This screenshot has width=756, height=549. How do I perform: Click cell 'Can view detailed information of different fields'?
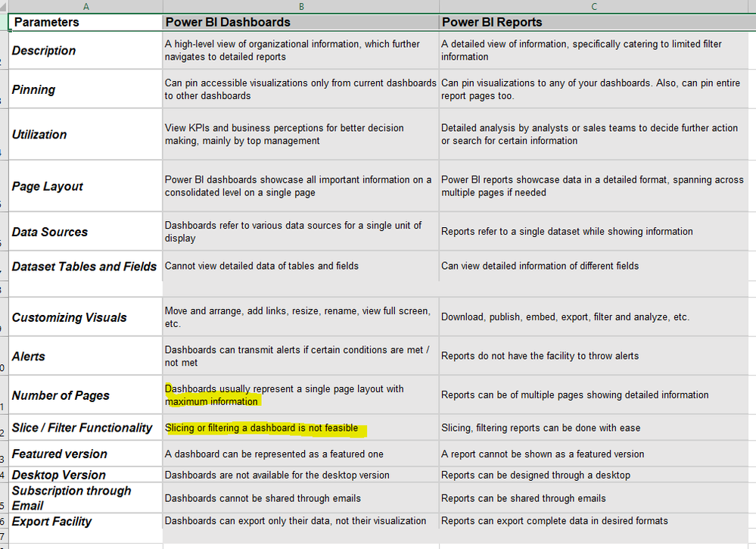click(594, 266)
